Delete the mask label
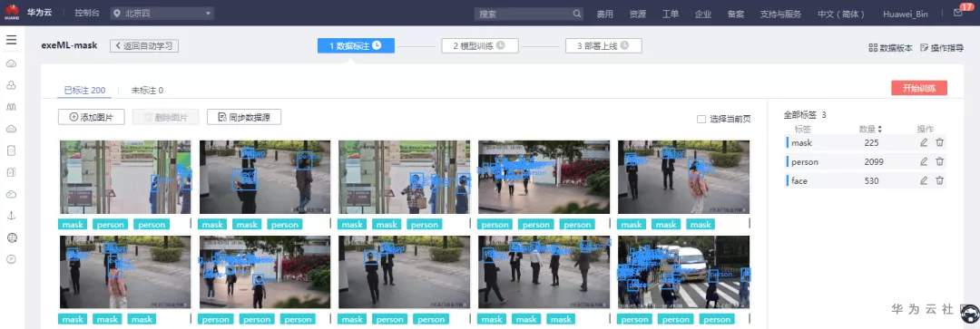 939,143
